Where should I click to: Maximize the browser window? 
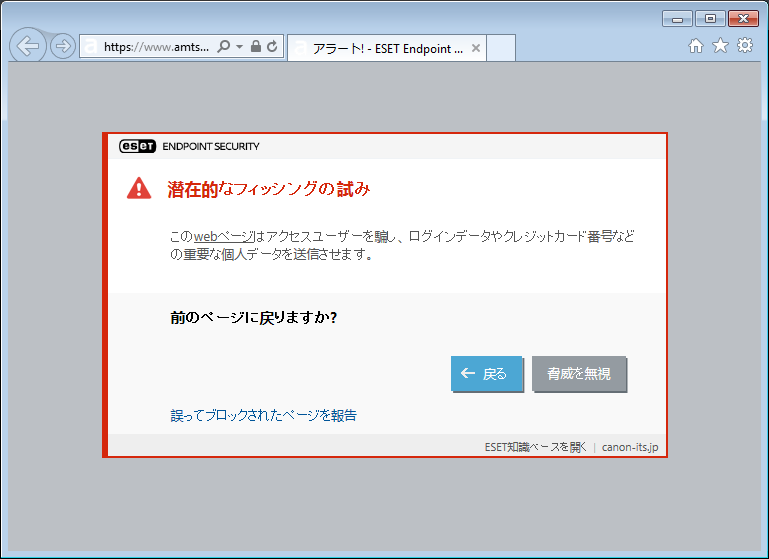(710, 19)
